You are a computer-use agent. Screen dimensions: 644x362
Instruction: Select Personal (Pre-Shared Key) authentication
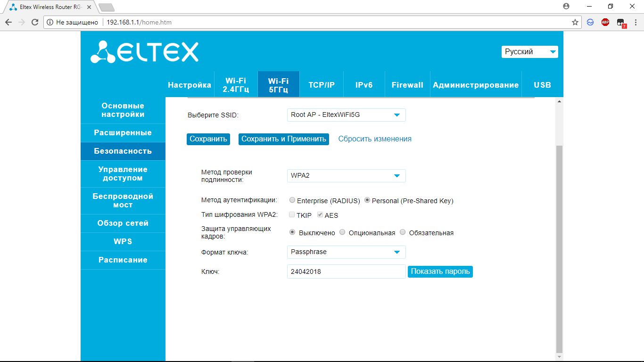tap(367, 200)
